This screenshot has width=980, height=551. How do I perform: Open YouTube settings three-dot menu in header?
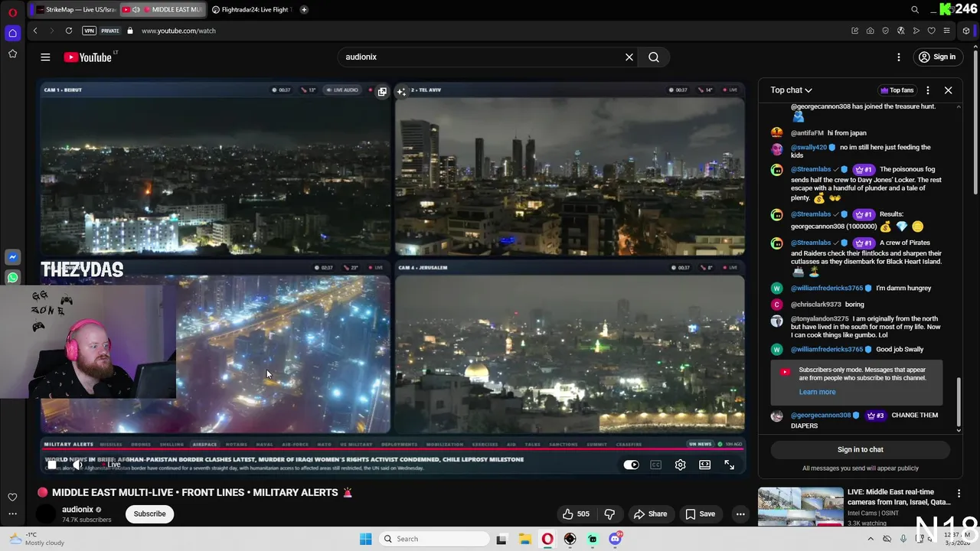(x=899, y=57)
